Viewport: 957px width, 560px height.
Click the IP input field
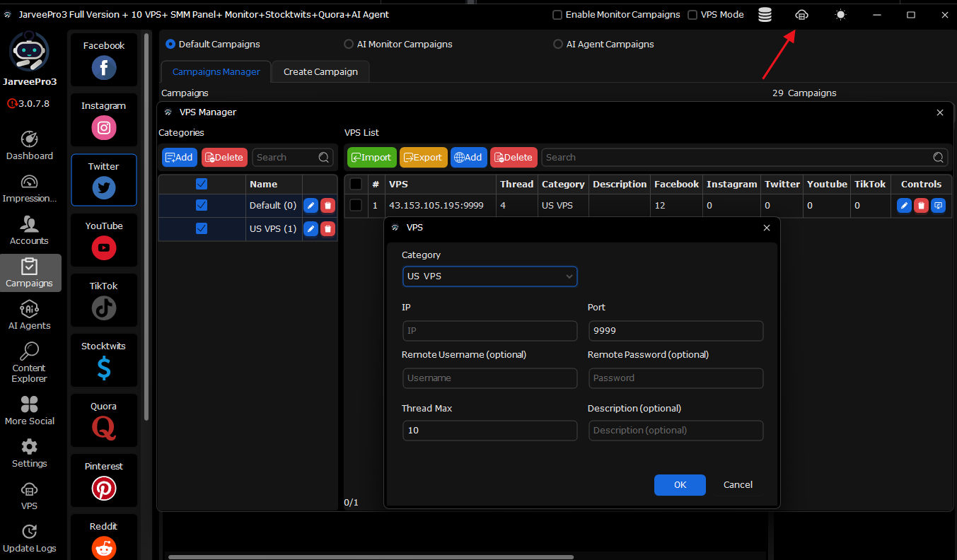pos(490,331)
